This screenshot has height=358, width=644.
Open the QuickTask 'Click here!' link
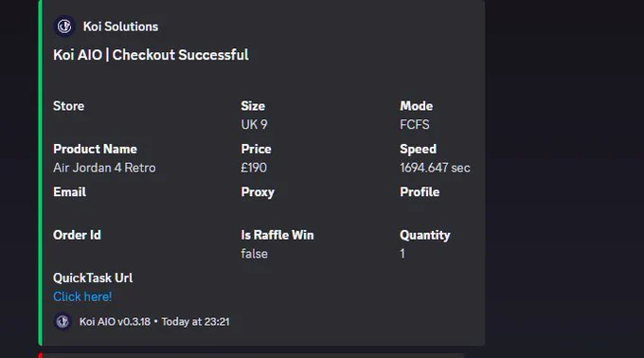pos(82,296)
